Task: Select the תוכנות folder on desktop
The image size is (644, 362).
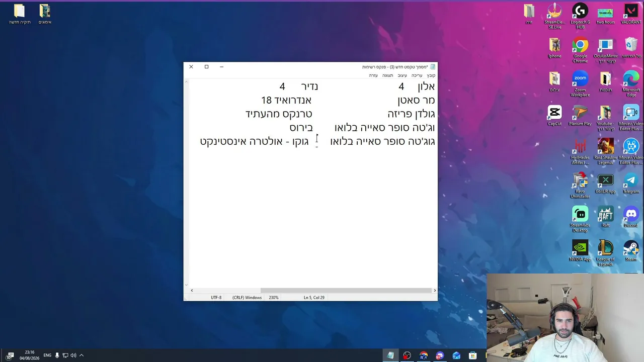Action: tap(605, 82)
